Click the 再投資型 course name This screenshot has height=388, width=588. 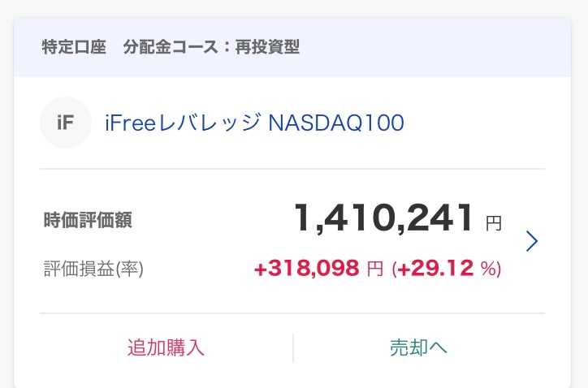(x=267, y=47)
